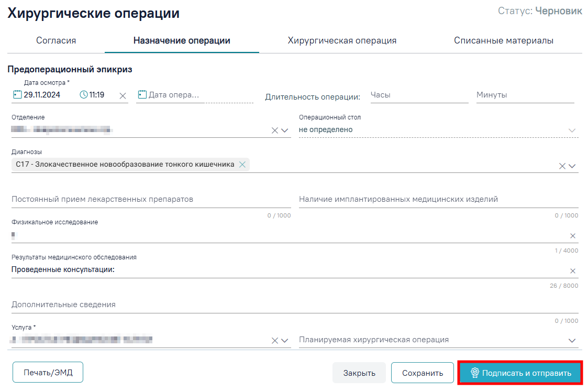Clear the Отделение field value
This screenshot has width=588, height=391.
pyautogui.click(x=274, y=130)
